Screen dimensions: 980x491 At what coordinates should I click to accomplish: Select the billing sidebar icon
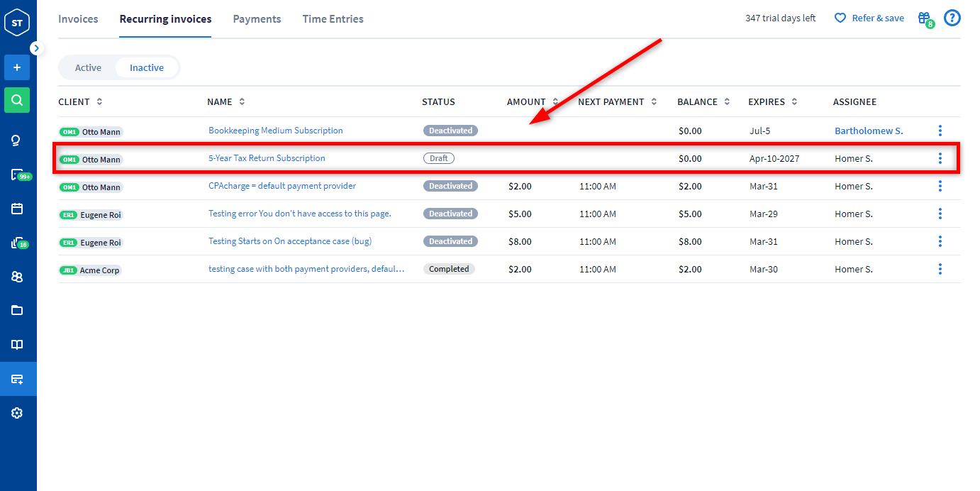pos(18,379)
